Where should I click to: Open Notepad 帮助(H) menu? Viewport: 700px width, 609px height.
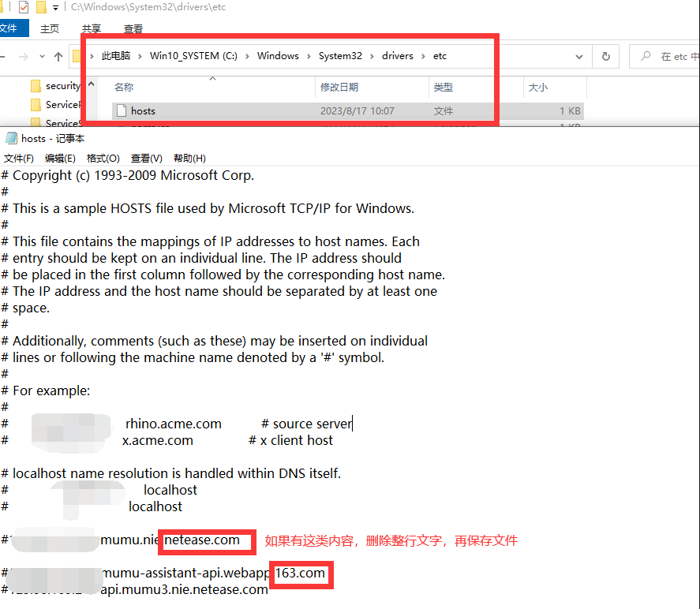click(189, 159)
